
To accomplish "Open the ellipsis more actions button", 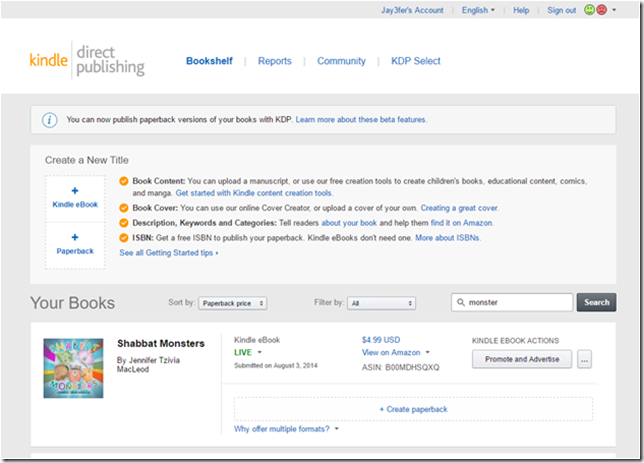I will pos(584,359).
